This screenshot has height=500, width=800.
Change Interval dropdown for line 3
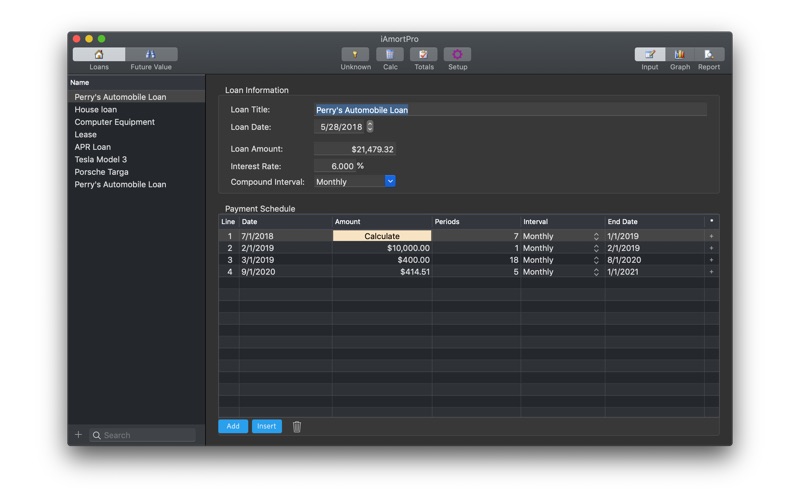(596, 260)
